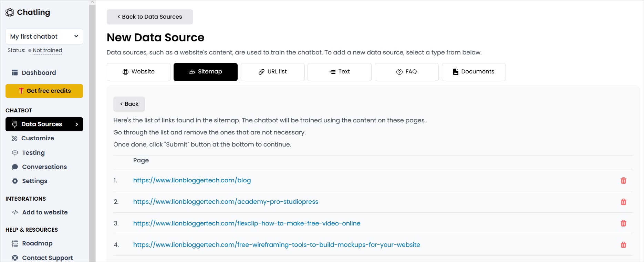This screenshot has height=262, width=644.
Task: Click the Chatling logo icon
Action: pyautogui.click(x=10, y=12)
